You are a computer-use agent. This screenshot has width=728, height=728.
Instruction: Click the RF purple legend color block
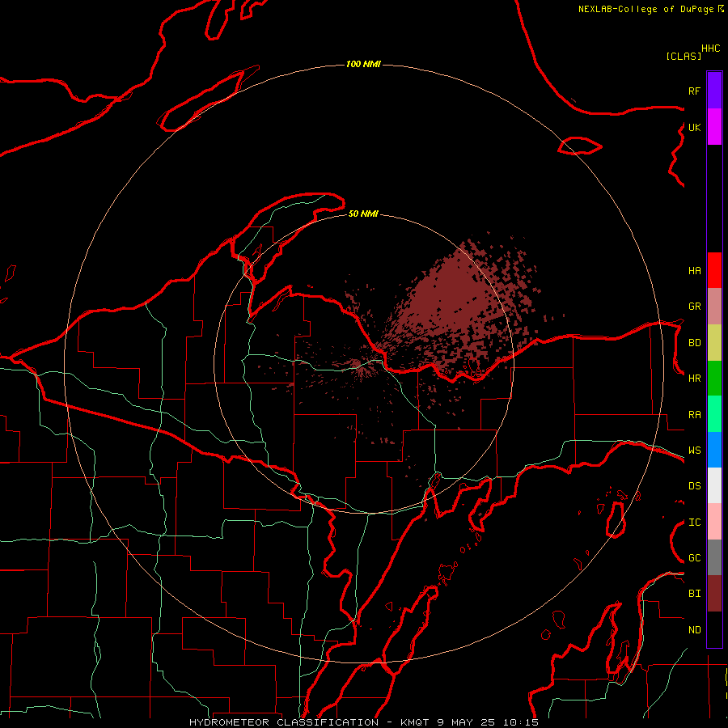714,91
